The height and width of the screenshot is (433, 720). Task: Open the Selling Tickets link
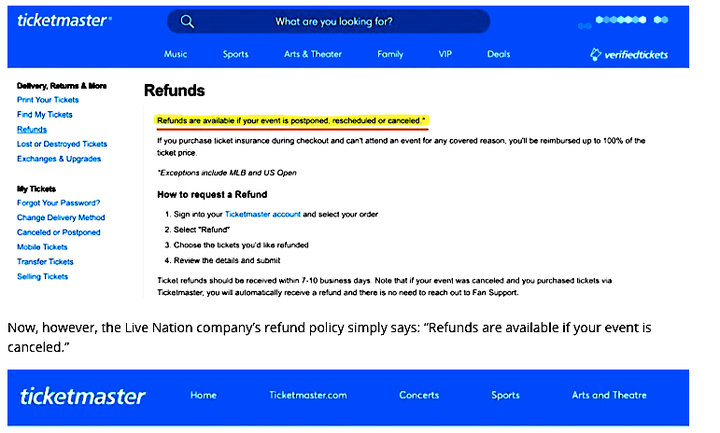(42, 276)
